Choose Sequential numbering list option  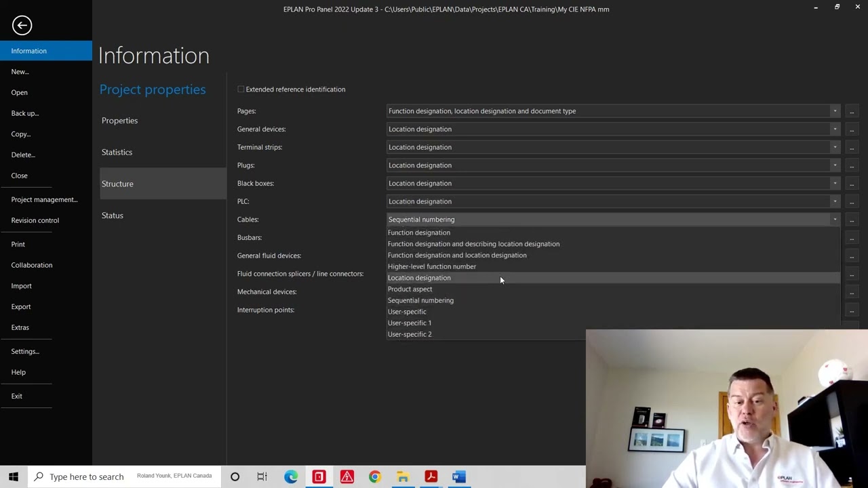coord(613,300)
